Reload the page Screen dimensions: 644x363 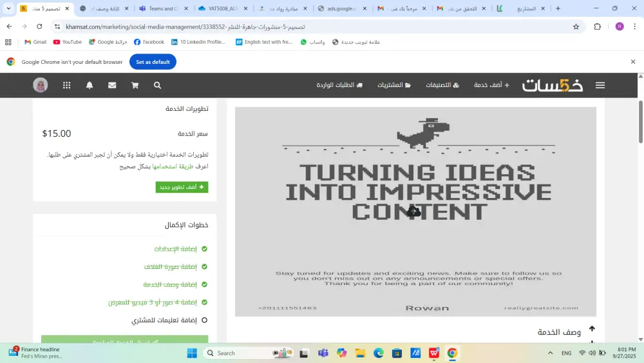coord(39,26)
